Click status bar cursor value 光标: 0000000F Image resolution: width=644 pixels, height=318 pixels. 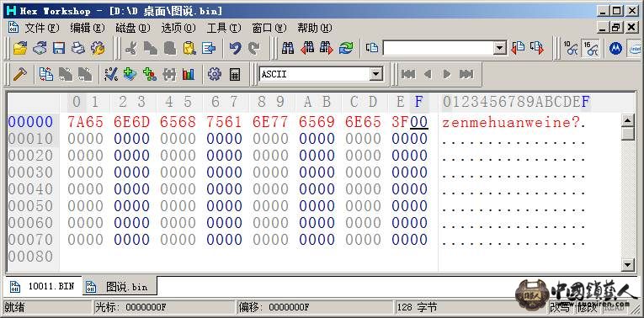tap(165, 307)
